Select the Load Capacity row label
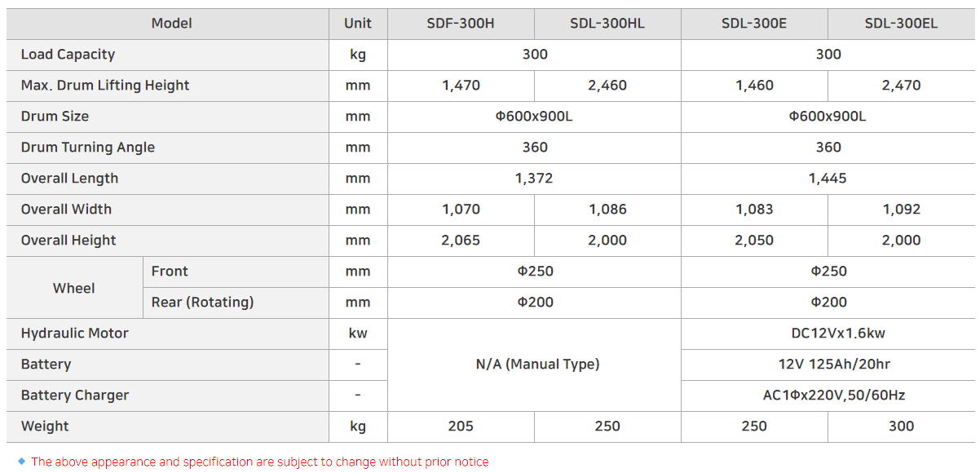This screenshot has height=473, width=980. [x=68, y=55]
